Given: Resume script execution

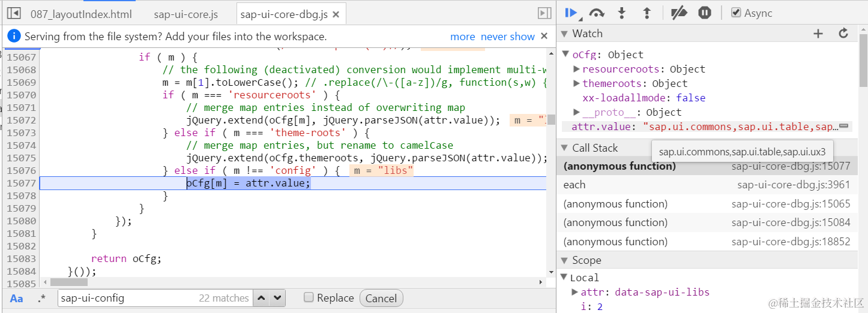Looking at the screenshot, I should [x=571, y=13].
